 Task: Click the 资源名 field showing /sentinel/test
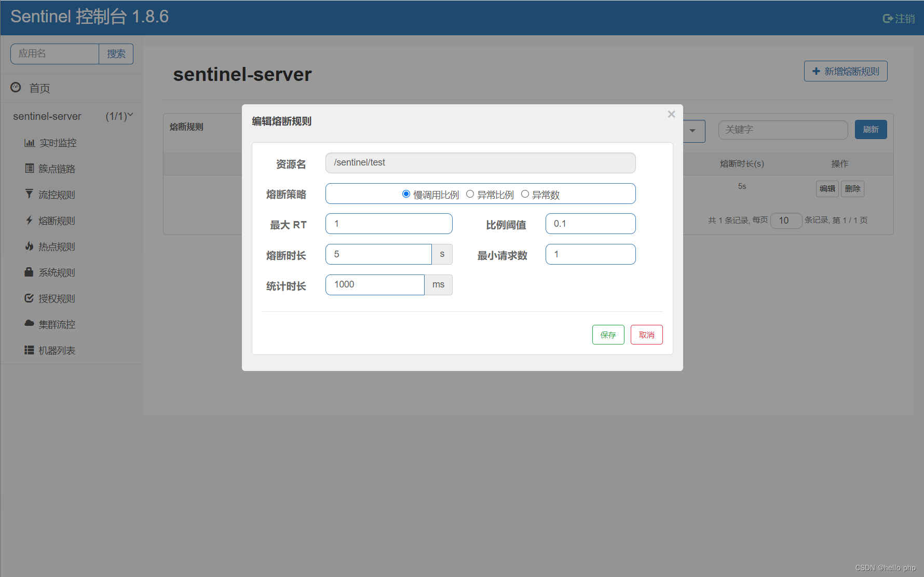point(480,163)
